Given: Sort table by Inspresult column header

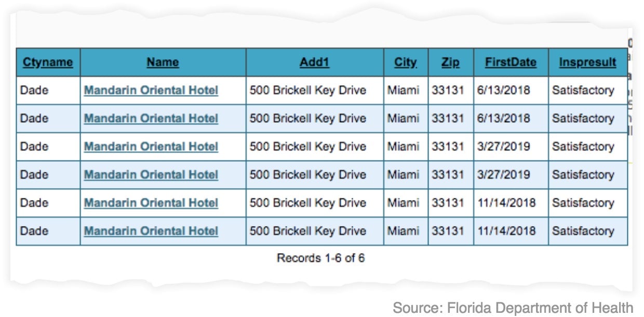Looking at the screenshot, I should (x=587, y=62).
